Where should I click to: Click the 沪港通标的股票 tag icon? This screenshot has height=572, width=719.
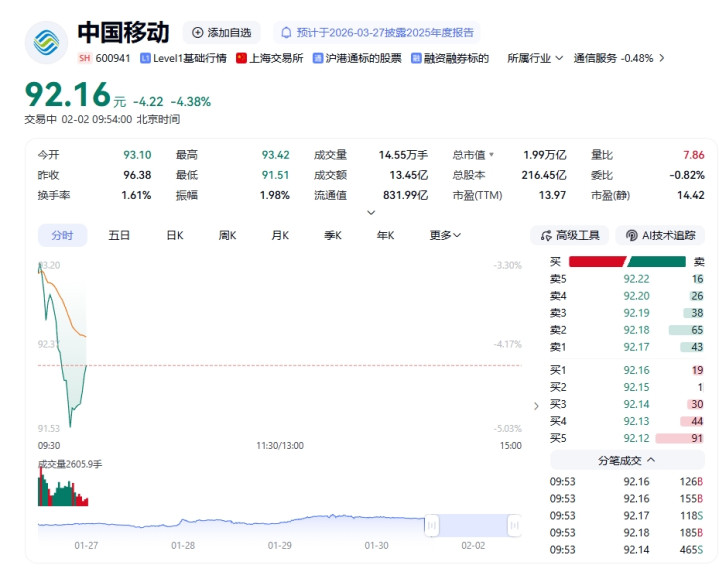(x=318, y=58)
